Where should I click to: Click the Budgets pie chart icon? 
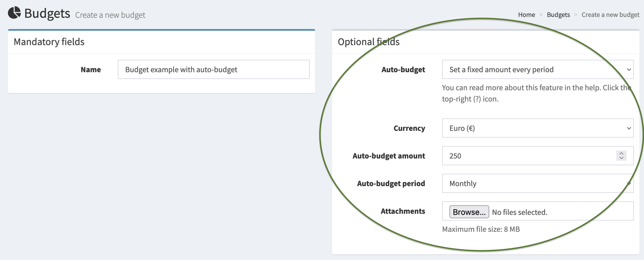click(x=14, y=13)
